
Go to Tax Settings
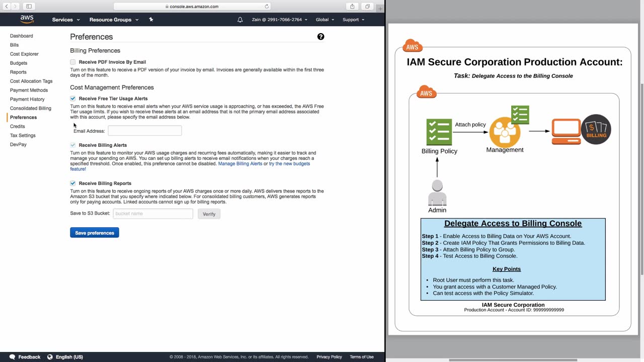[23, 135]
